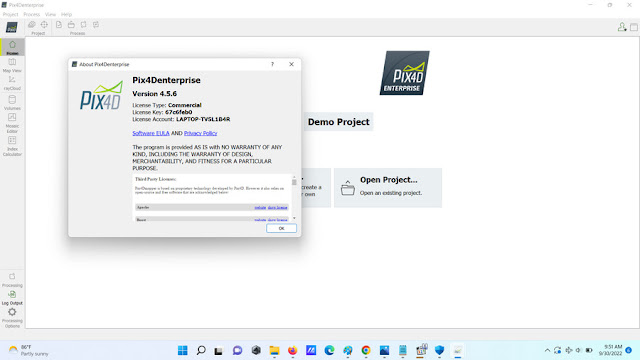Image resolution: width=640 pixels, height=360 pixels.
Task: Click the third-party licenses scrollbar thumb
Action: click(294, 182)
